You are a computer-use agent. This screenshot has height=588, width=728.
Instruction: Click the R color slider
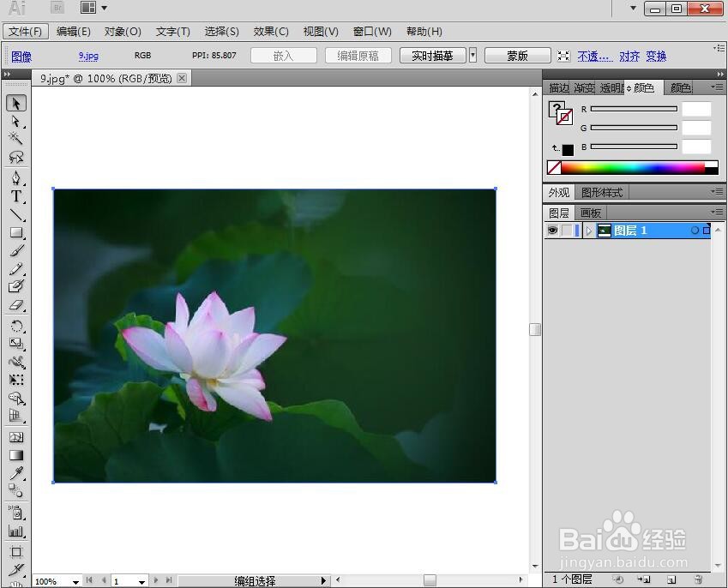coord(634,109)
